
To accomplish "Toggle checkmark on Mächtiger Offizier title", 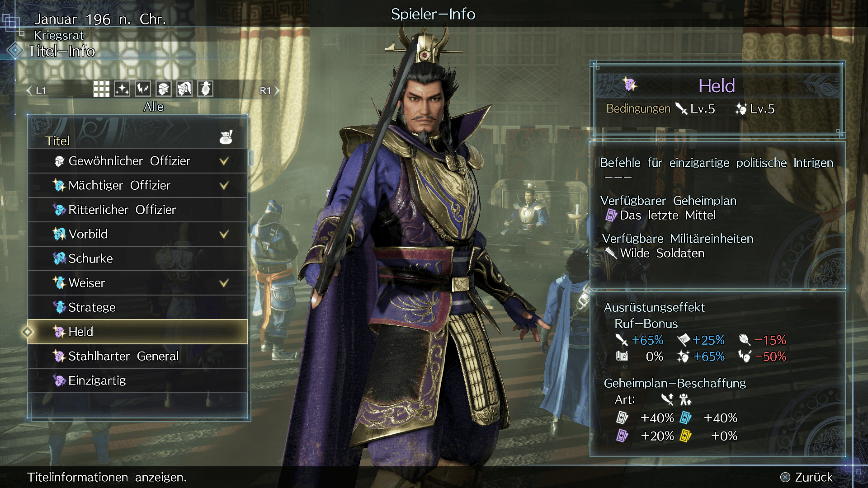I will tap(224, 185).
